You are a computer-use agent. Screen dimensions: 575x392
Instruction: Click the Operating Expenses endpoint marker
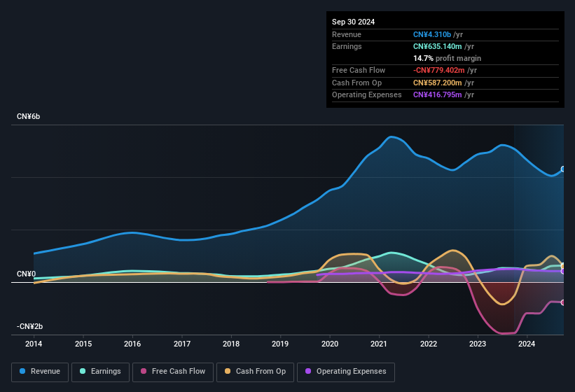click(x=563, y=272)
